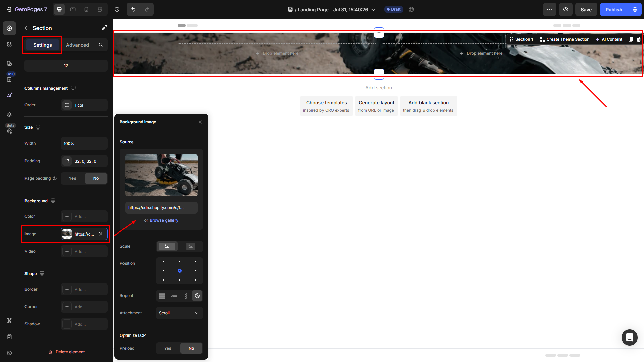
Task: Open the Order 1 col selector
Action: click(x=84, y=105)
